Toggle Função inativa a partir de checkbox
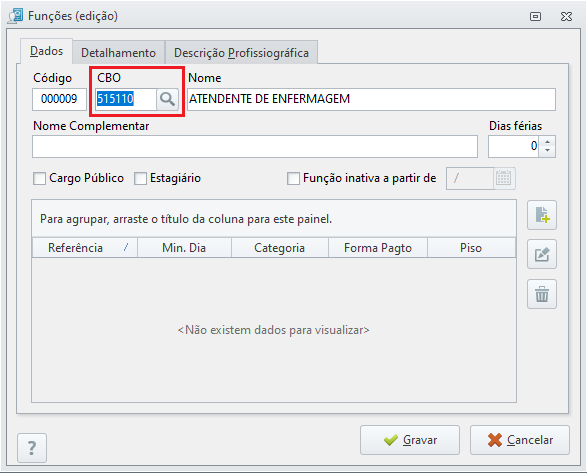The image size is (587, 473). (293, 178)
